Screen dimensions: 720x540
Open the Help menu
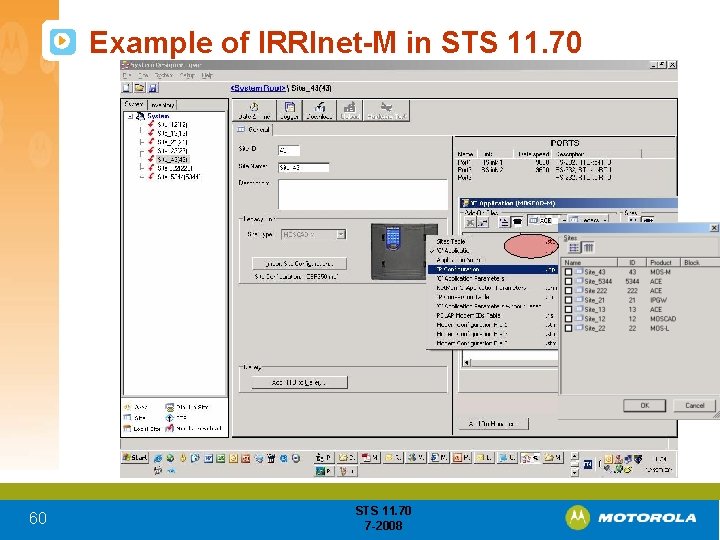tap(207, 75)
